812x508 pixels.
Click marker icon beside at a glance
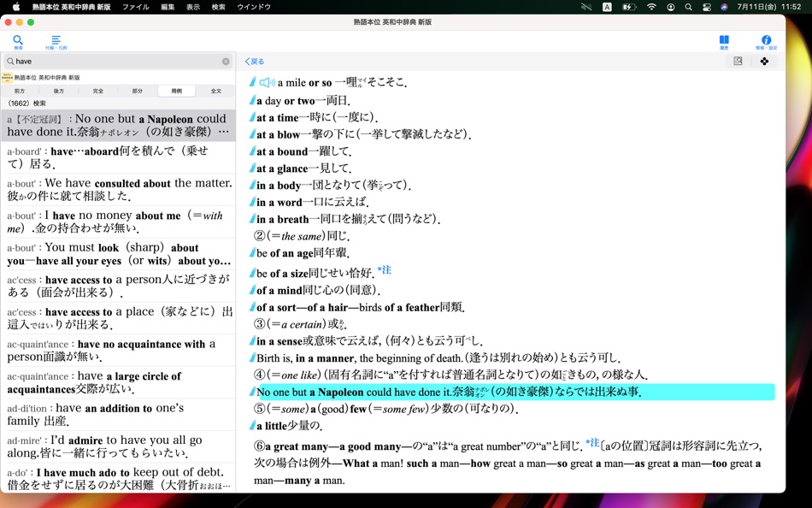[252, 168]
